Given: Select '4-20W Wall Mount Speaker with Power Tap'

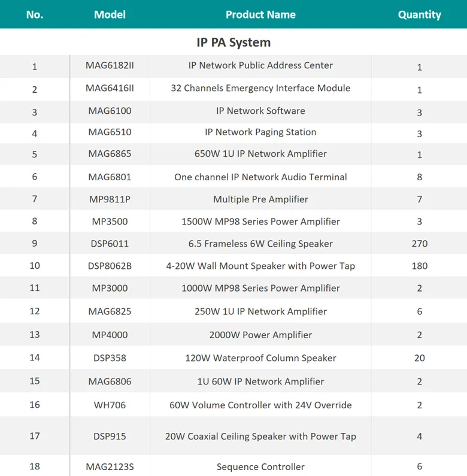Looking at the screenshot, I should pos(260,266).
